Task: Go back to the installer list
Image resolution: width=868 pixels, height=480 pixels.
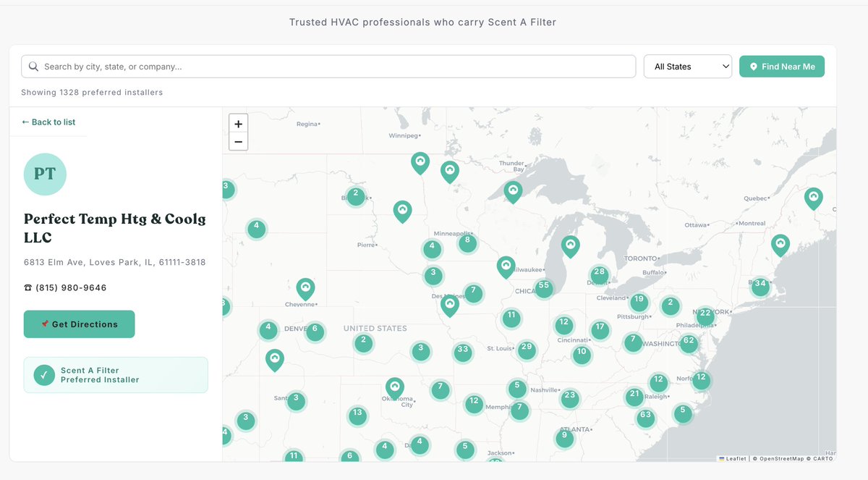Action: click(48, 122)
